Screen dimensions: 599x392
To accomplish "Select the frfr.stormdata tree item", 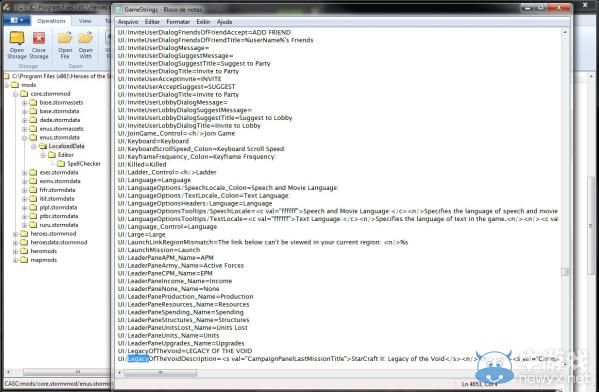I will (57, 190).
